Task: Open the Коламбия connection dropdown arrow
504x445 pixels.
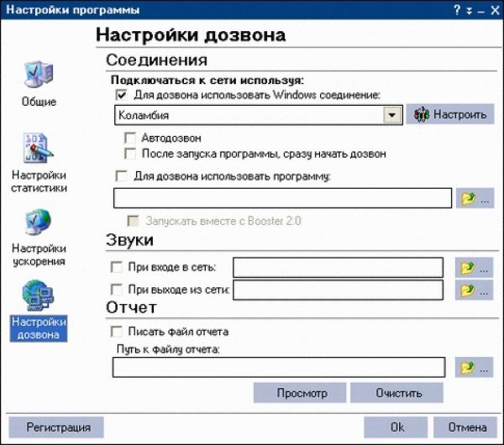Action: coord(391,115)
